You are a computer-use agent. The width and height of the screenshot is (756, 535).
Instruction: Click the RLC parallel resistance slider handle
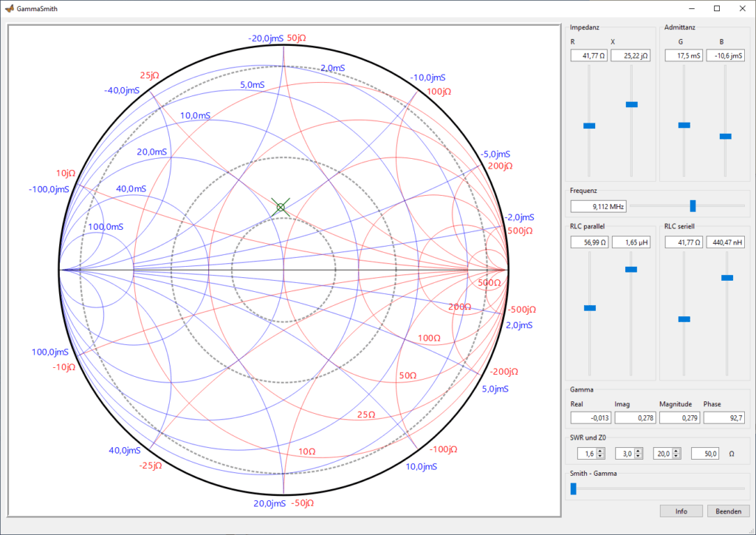(590, 308)
